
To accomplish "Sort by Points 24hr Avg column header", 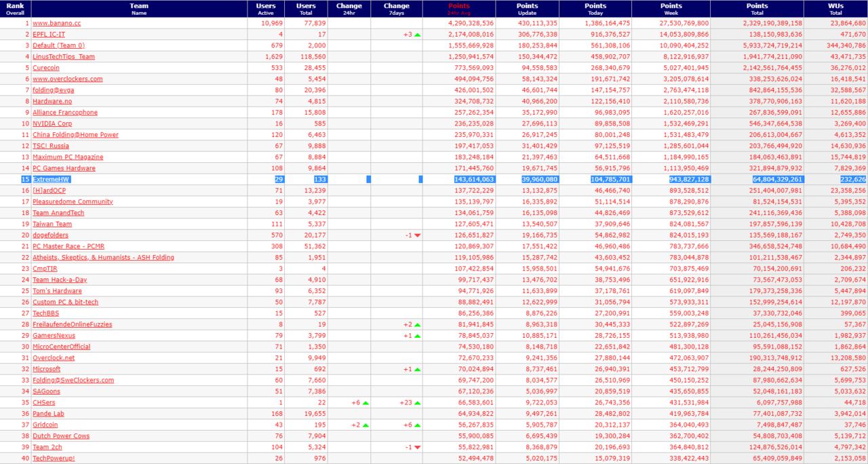I will point(458,9).
